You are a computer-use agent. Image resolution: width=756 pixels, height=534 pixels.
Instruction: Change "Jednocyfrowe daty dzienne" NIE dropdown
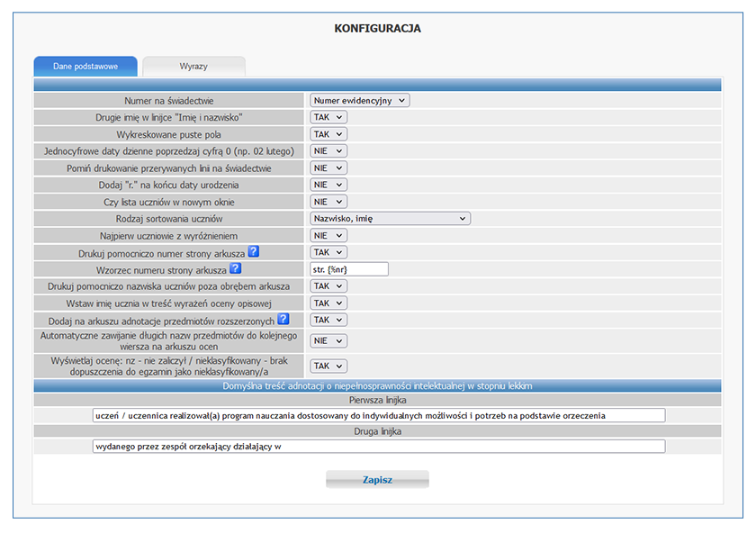pyautogui.click(x=328, y=151)
